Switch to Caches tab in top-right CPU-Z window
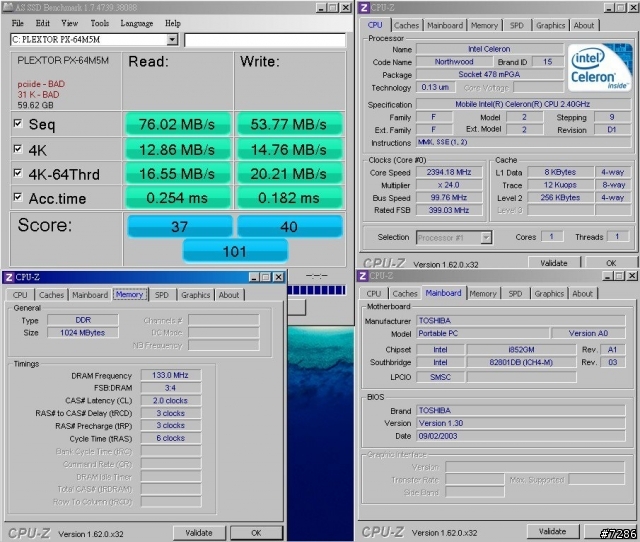Screen dimensions: 640x542 (406, 25)
